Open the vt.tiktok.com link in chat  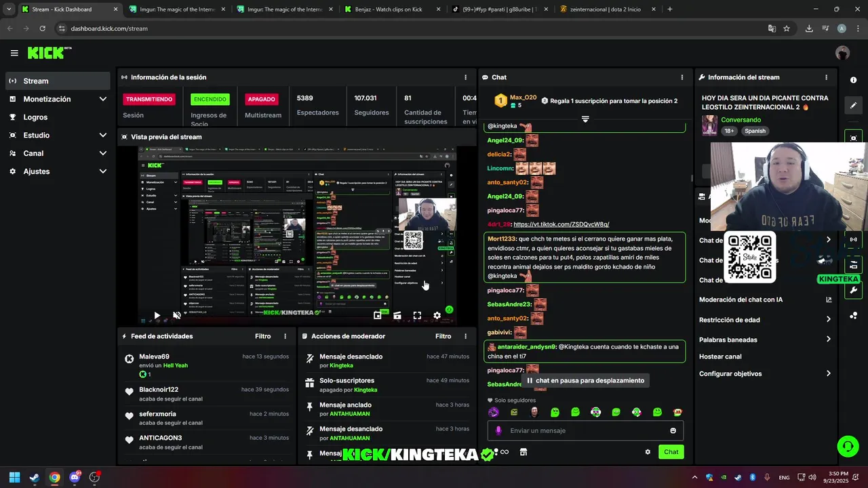561,224
